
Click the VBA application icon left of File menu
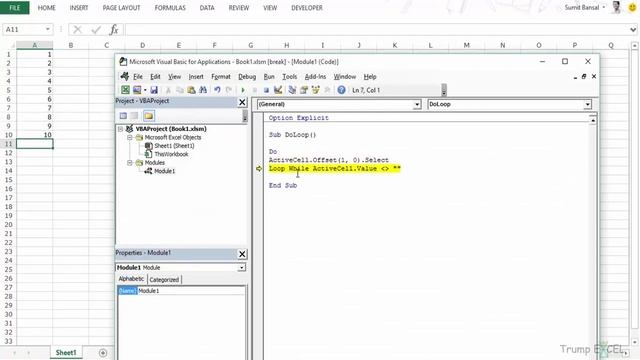(x=124, y=76)
